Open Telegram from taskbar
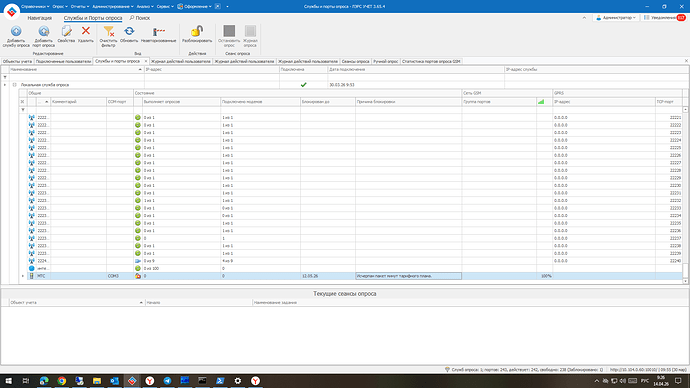Image resolution: width=690 pixels, height=388 pixels. [167, 381]
